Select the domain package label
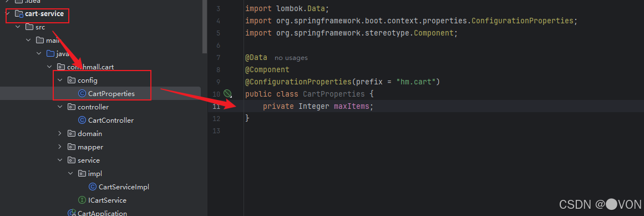 90,134
